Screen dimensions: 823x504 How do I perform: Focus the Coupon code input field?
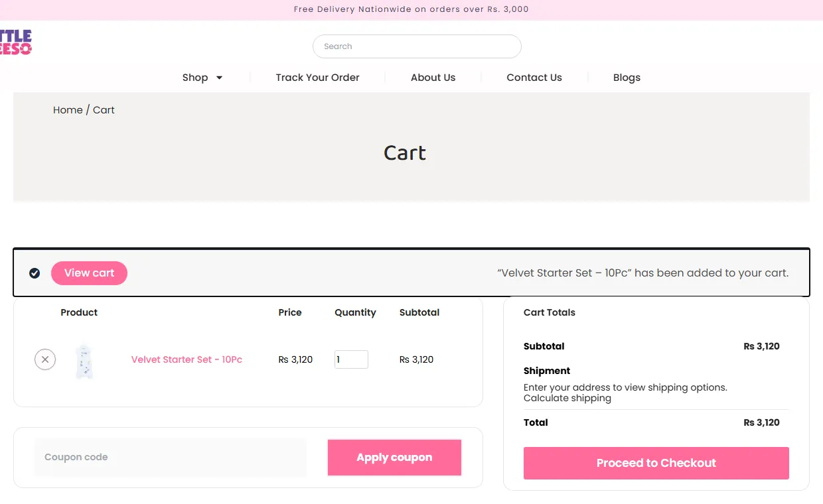coord(171,457)
